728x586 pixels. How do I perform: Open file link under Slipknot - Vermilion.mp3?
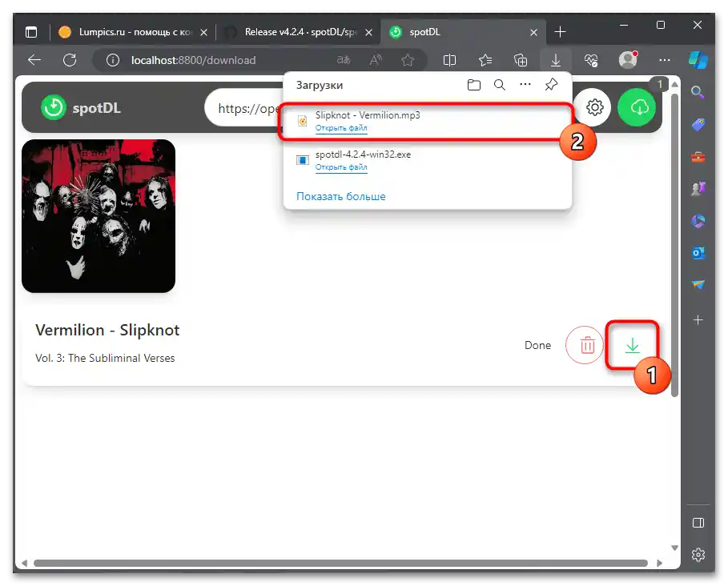pyautogui.click(x=341, y=128)
